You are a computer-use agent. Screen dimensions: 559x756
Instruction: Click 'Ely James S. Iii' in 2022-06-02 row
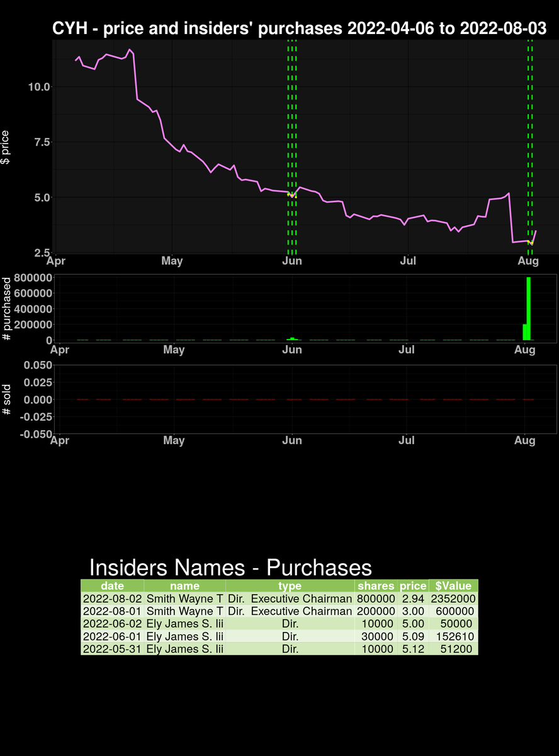tap(184, 623)
